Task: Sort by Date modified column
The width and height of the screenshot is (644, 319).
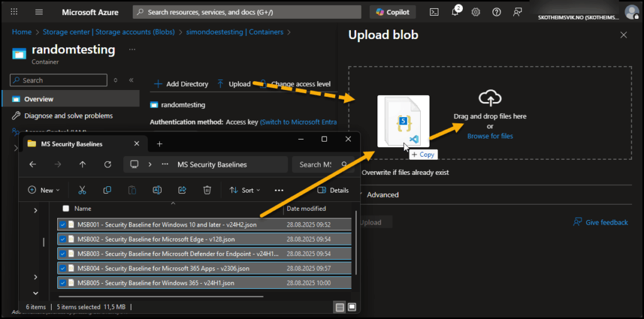Action: [x=306, y=208]
